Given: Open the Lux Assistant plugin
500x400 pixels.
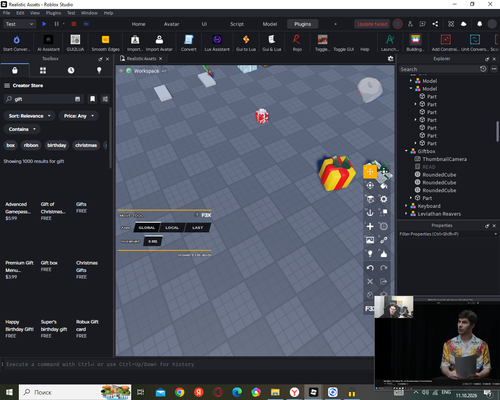Looking at the screenshot, I should point(217,43).
